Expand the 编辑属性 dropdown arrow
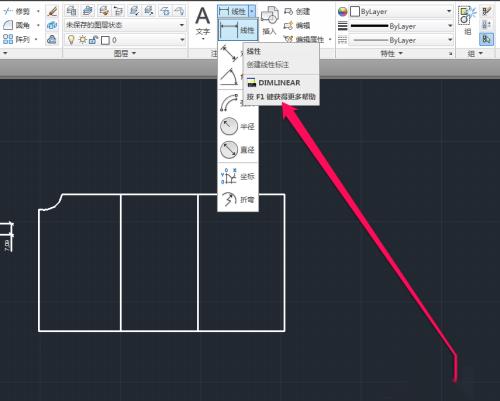 (x=330, y=39)
